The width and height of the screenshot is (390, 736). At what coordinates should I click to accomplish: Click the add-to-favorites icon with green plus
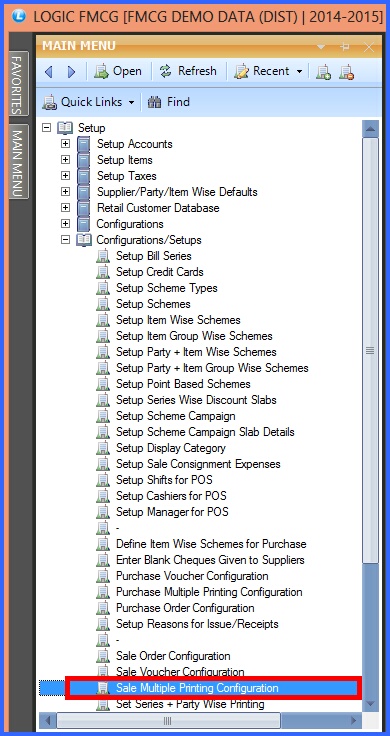[323, 72]
